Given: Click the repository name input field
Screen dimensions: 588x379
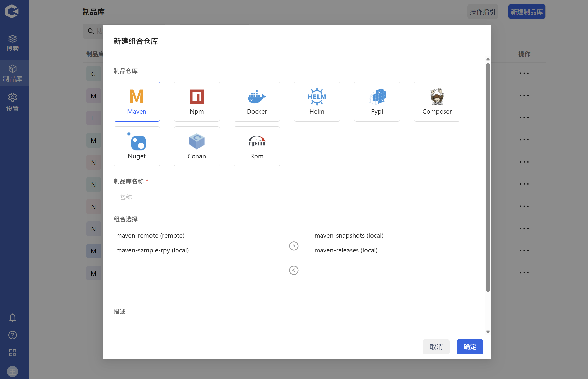Looking at the screenshot, I should [293, 197].
